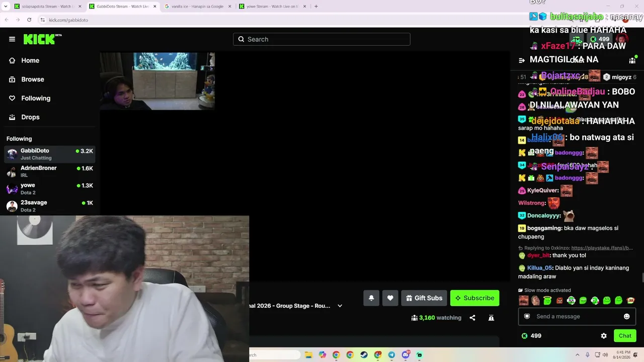Open the tab search dropdown
644x362 pixels.
[5, 7]
